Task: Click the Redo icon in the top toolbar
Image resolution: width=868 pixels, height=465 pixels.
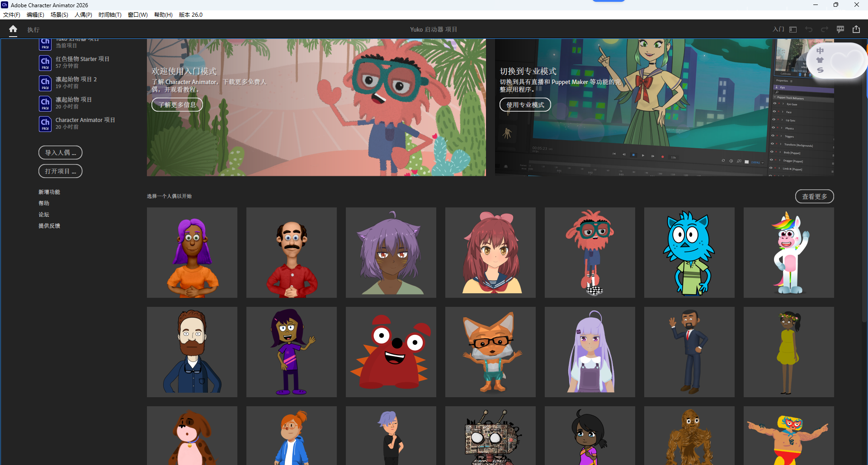Action: (x=825, y=29)
